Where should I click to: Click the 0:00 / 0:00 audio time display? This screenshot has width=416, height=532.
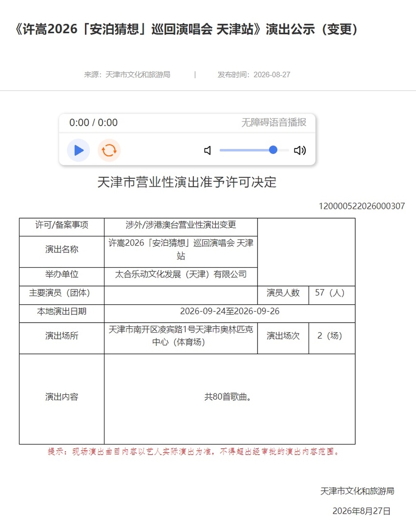click(x=94, y=122)
